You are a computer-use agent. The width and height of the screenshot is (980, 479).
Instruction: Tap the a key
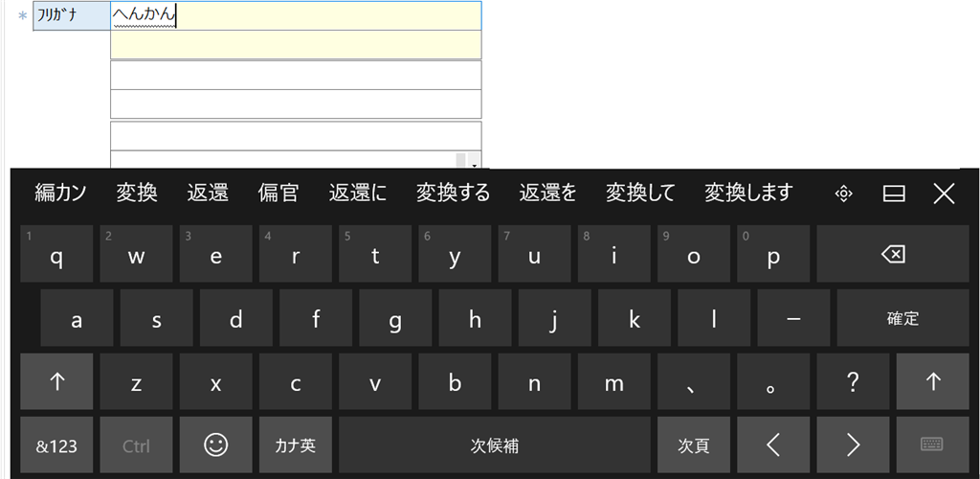(77, 318)
